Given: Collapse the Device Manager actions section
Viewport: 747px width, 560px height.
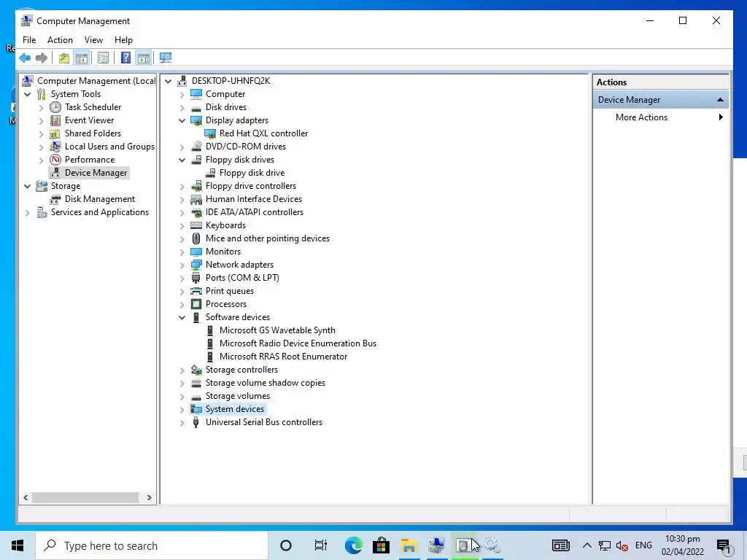Looking at the screenshot, I should [720, 100].
